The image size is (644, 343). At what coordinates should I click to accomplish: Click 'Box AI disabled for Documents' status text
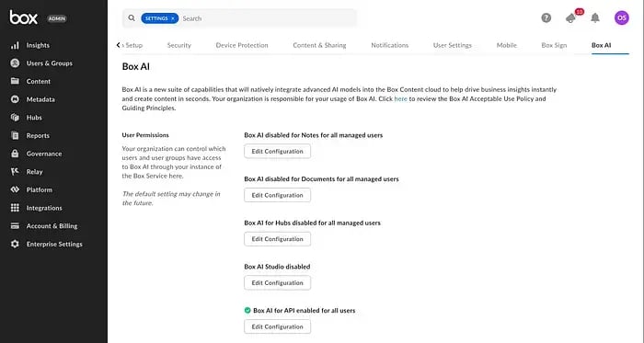(x=321, y=179)
